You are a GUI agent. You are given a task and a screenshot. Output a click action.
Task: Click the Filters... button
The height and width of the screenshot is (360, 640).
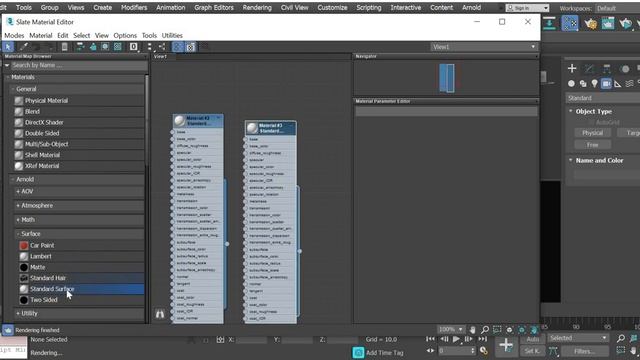(584, 351)
